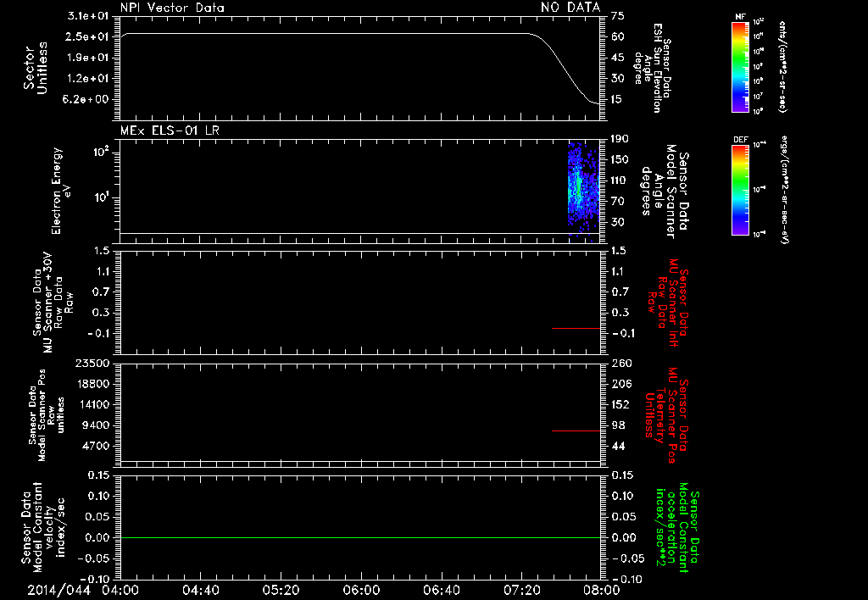The image size is (868, 600).
Task: Click the 1.9e+01 sector tick label
Action: [x=88, y=58]
